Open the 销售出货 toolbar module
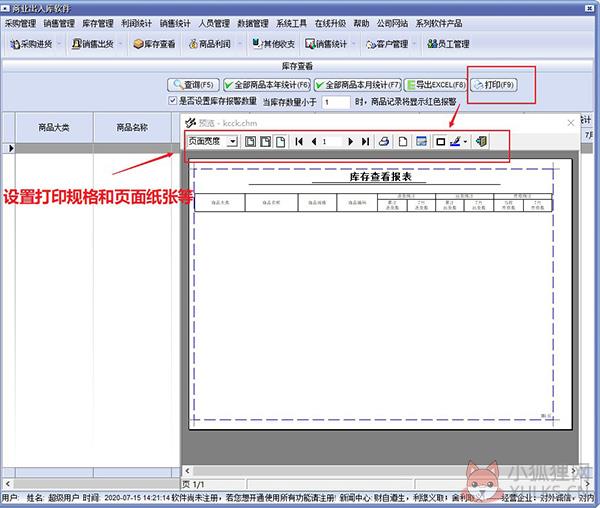 click(x=93, y=44)
